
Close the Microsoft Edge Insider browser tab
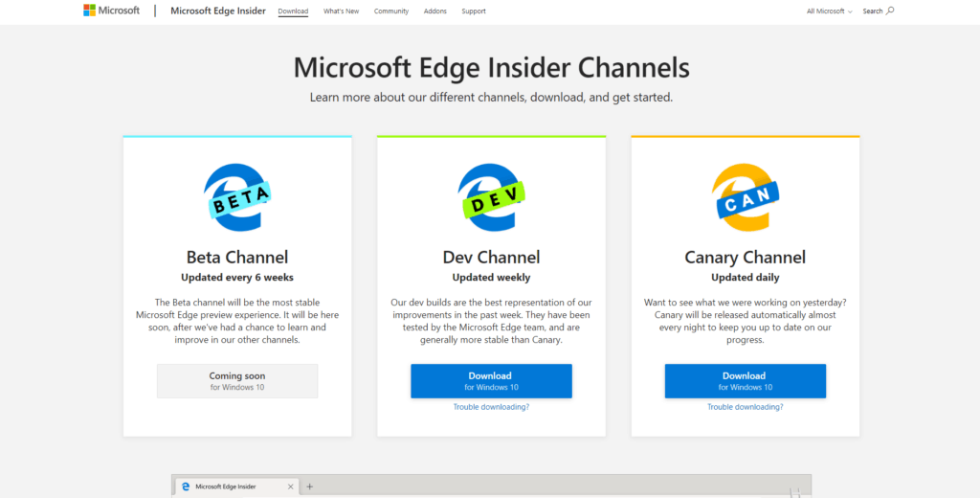pos(291,487)
